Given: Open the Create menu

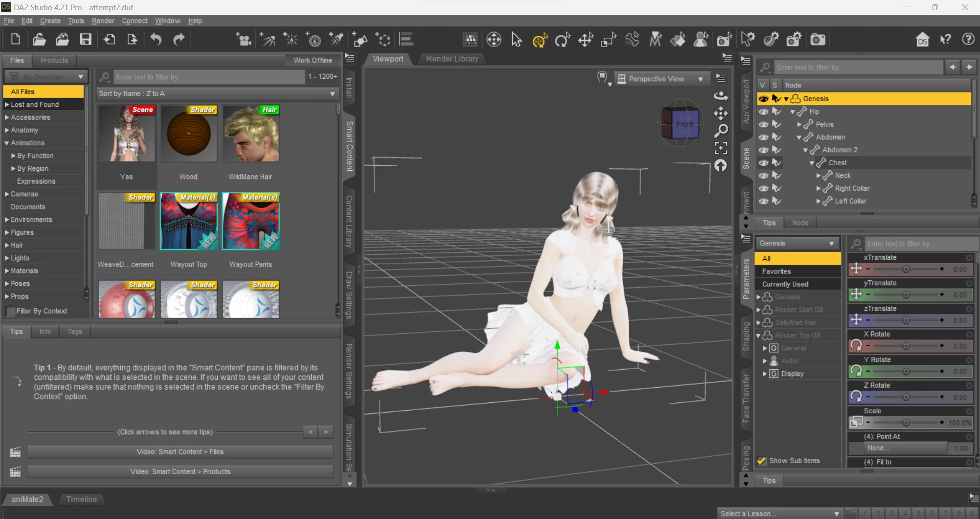Looking at the screenshot, I should tap(50, 21).
